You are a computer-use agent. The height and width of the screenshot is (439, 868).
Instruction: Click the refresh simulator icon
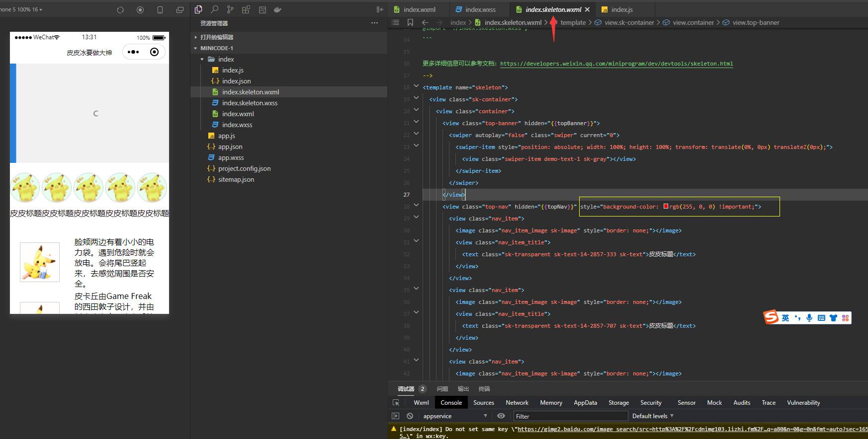point(120,10)
